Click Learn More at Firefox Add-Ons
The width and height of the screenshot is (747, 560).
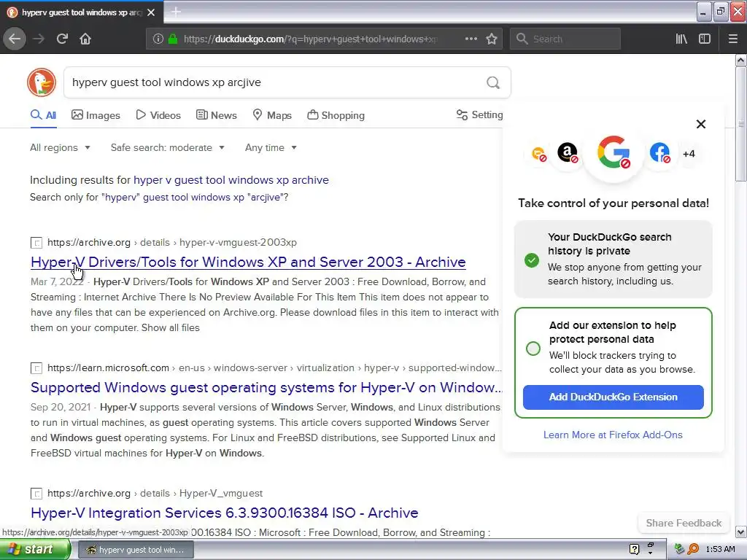coord(613,435)
